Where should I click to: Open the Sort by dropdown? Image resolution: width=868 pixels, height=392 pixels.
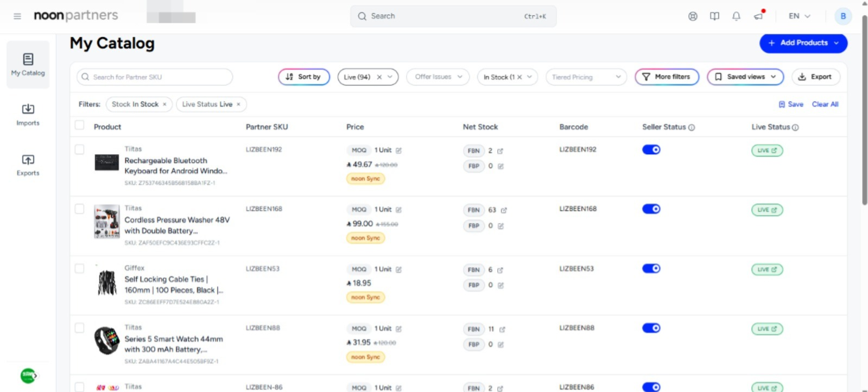304,77
